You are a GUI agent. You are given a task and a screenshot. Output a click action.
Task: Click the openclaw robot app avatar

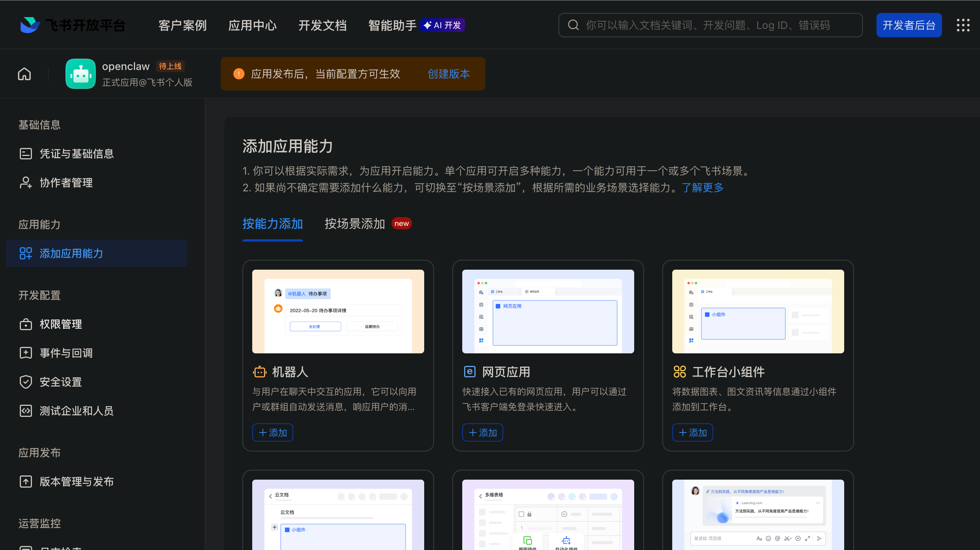(x=80, y=74)
